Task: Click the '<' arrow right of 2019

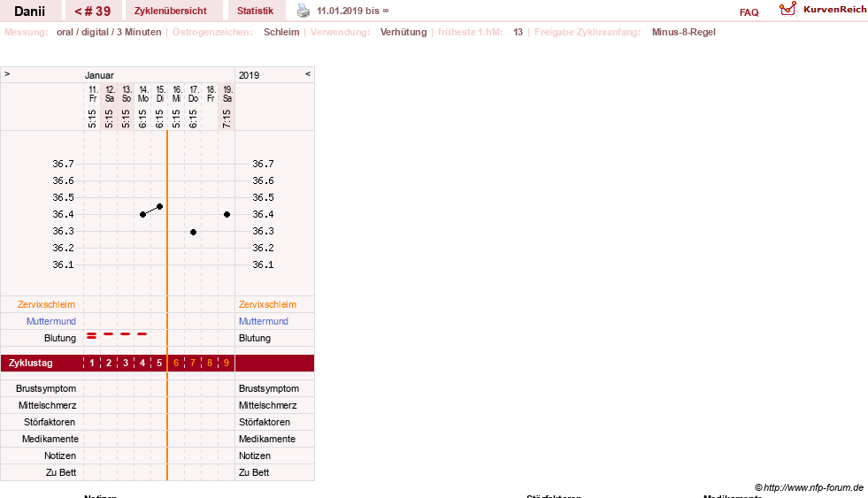Action: (x=308, y=73)
